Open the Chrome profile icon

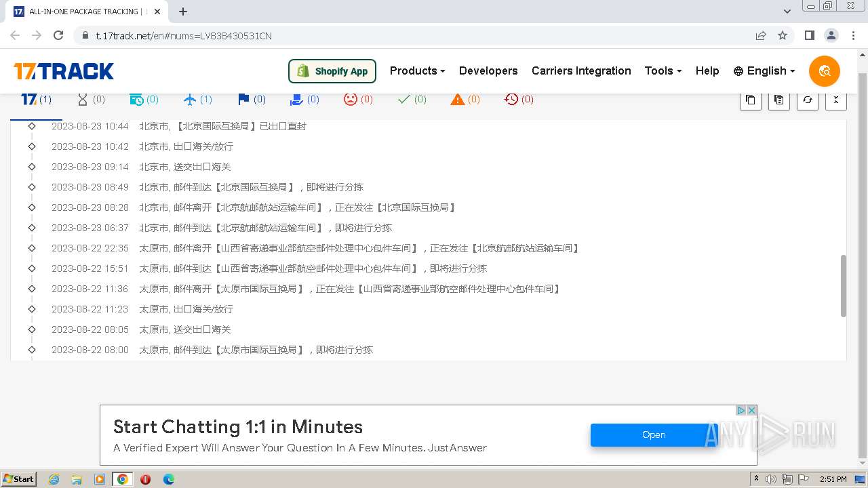click(x=831, y=35)
